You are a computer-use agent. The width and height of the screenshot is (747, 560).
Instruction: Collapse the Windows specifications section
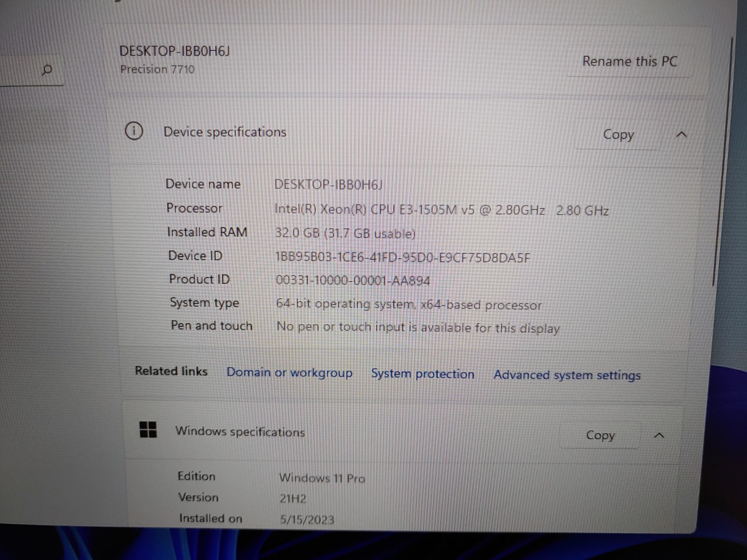659,436
